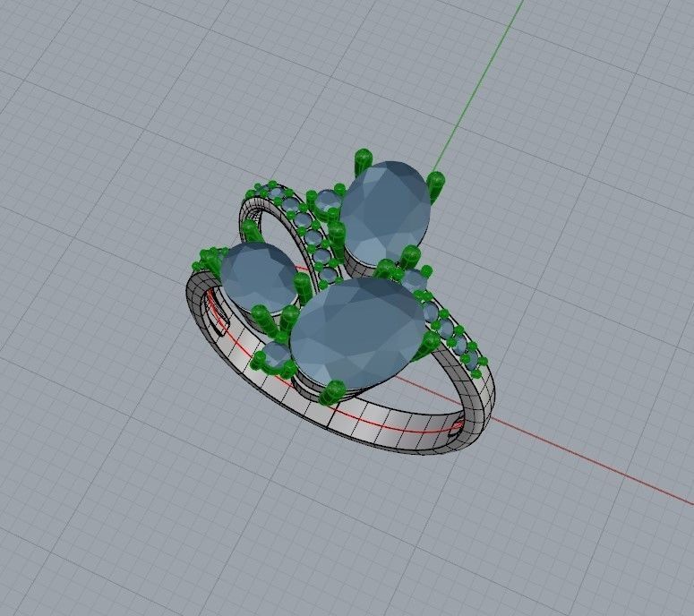Select the tall prong above the upper oval gem
This screenshot has height=616, width=694.
click(x=364, y=161)
